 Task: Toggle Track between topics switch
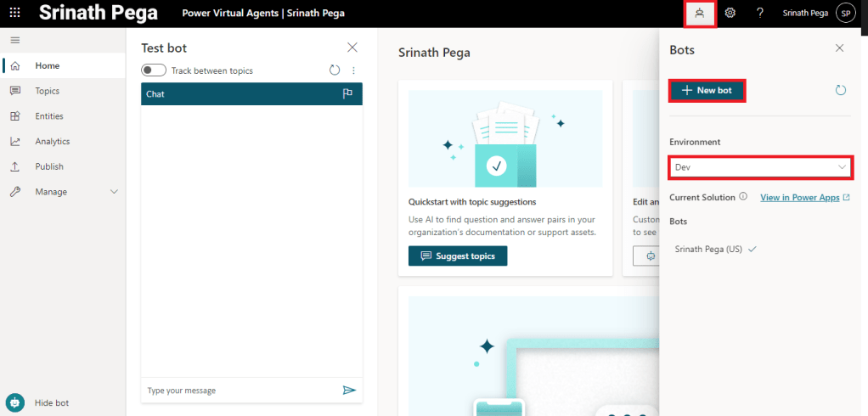[154, 70]
